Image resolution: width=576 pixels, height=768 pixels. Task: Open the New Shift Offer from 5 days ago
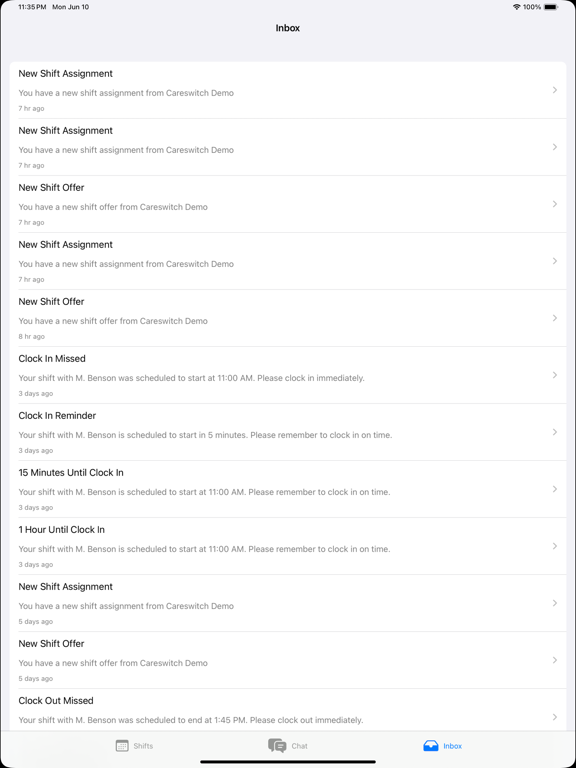coord(288,660)
